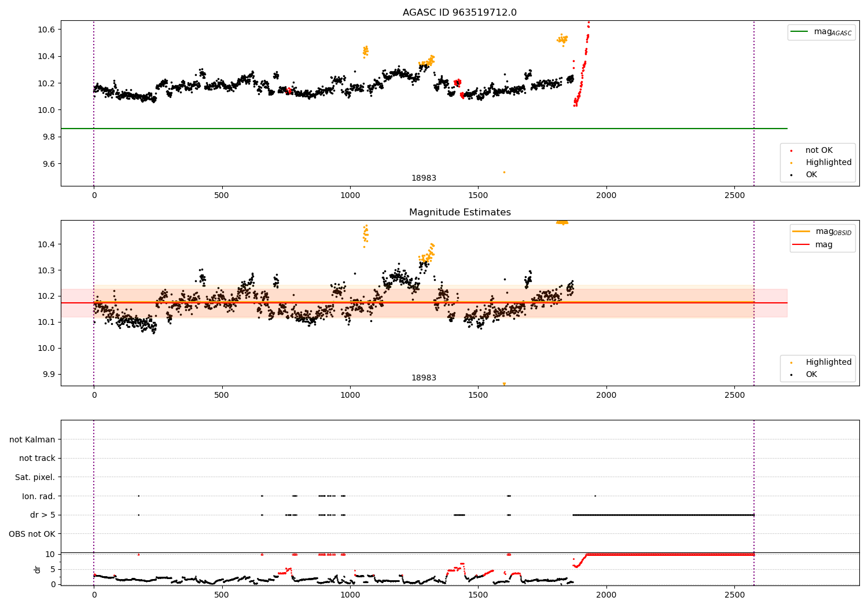Click the 'OBS not OK' row label
The image size is (868, 608).
[32, 534]
